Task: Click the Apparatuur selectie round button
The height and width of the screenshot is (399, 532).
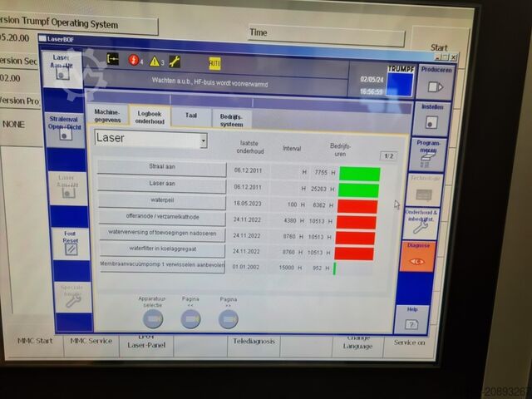Action: click(x=153, y=318)
